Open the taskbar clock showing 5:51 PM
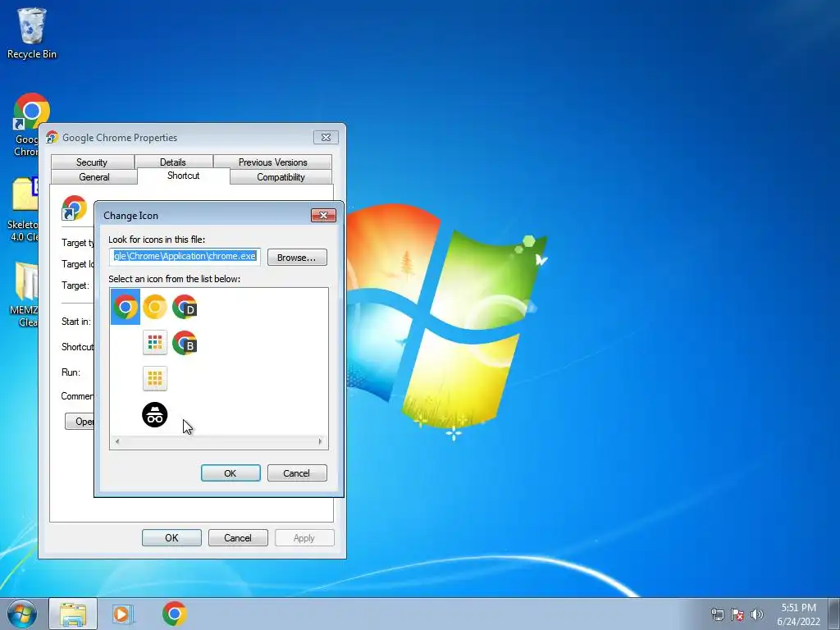The height and width of the screenshot is (630, 840). [798, 614]
